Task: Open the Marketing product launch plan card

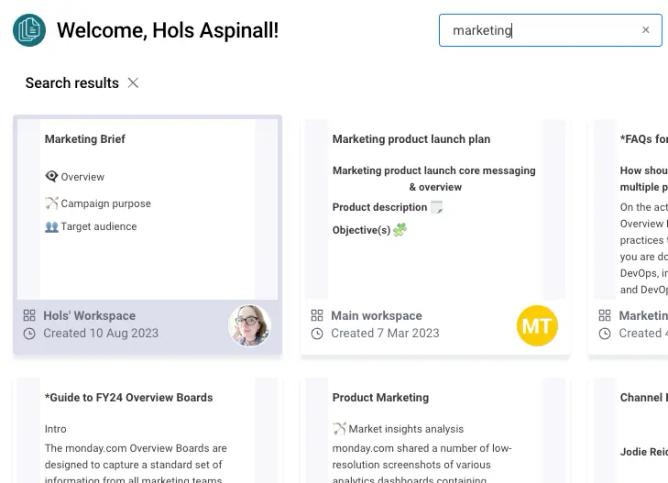Action: click(x=435, y=235)
